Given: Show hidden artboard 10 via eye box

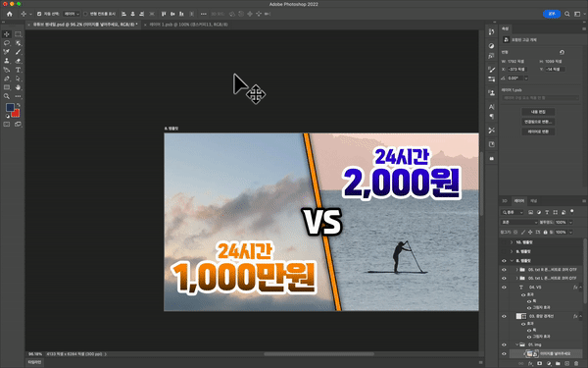Looking at the screenshot, I should tap(504, 242).
